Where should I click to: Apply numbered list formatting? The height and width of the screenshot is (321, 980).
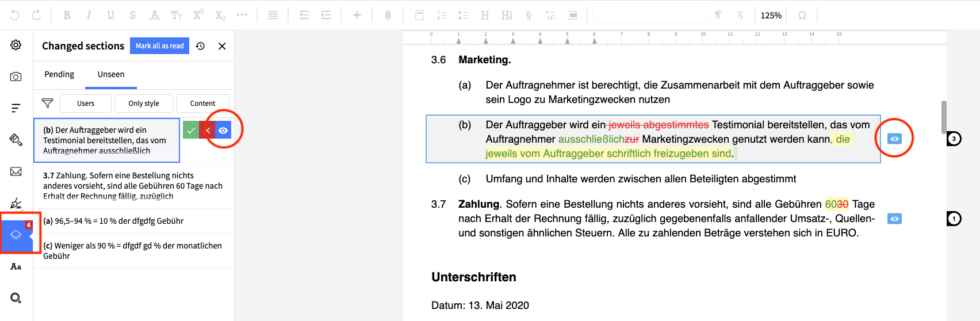(x=441, y=15)
